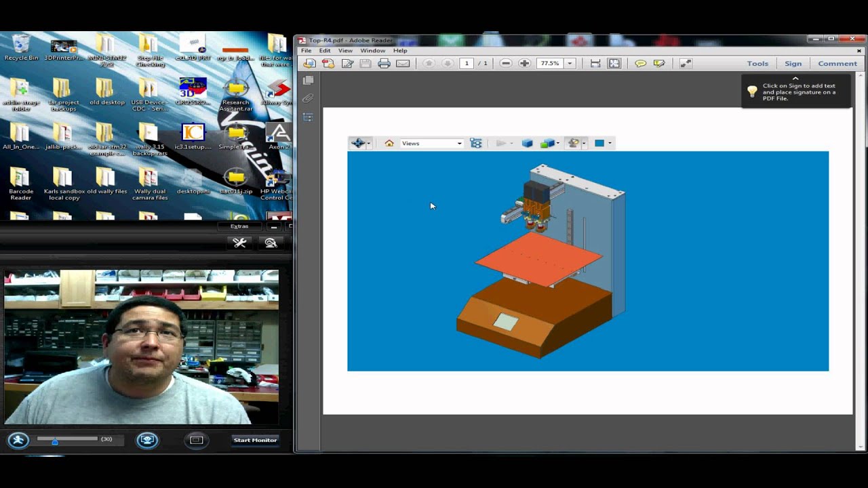Click the page number input field
Screen dimensions: 868x488
466,63
